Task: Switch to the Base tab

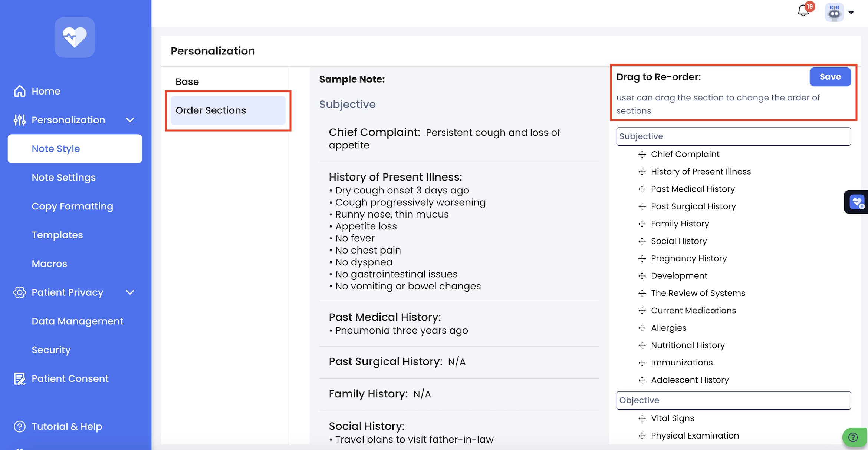Action: coord(187,82)
